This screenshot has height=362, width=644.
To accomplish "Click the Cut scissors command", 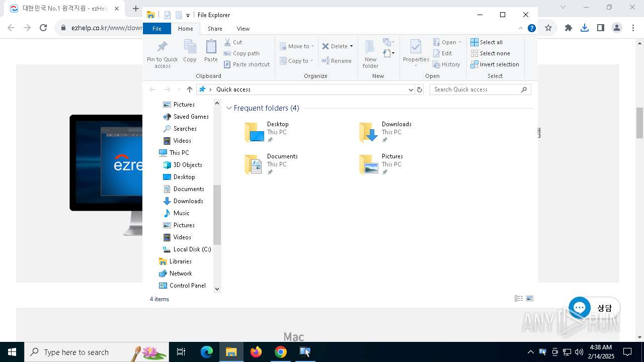I will tap(233, 42).
